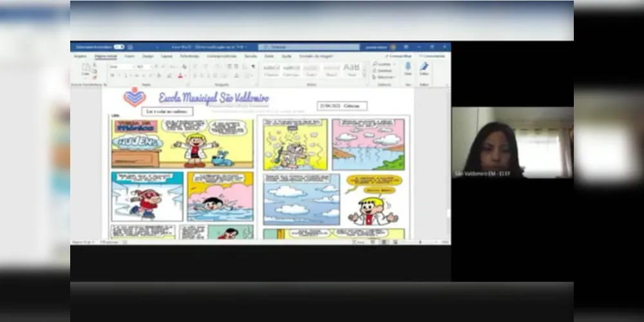Viewport: 644px width, 322px height.
Task: Open the font color dropdown arrow
Action: pos(185,75)
